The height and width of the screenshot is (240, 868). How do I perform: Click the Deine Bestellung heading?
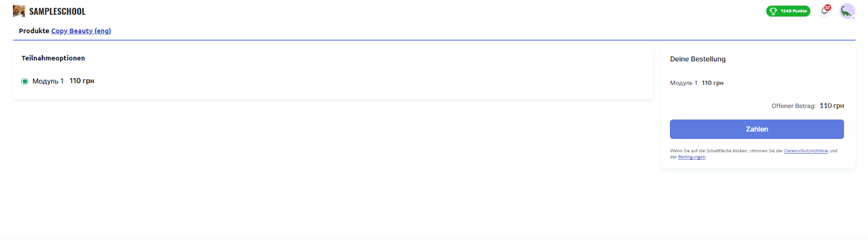(698, 59)
